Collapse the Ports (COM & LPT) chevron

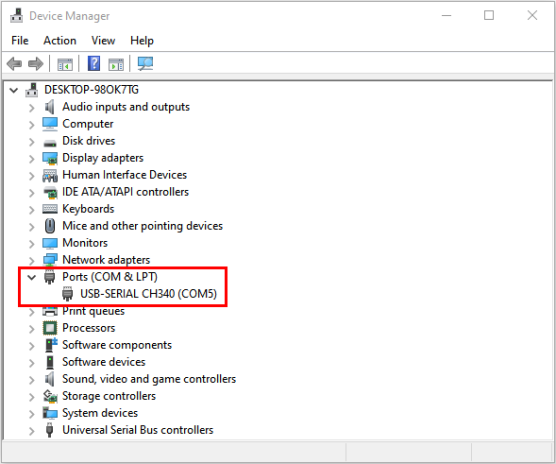(x=32, y=277)
